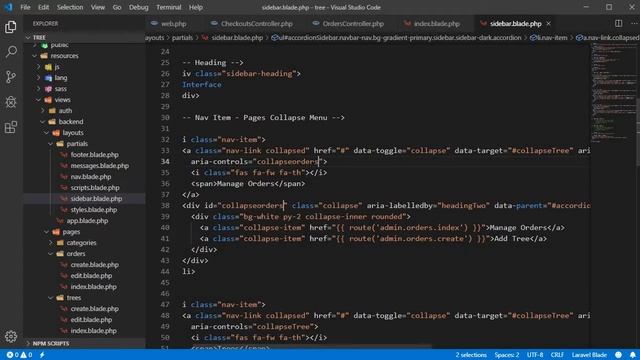This screenshot has height=360, width=640.
Task: Switch to the index.blade.php editor tab
Action: 436,24
